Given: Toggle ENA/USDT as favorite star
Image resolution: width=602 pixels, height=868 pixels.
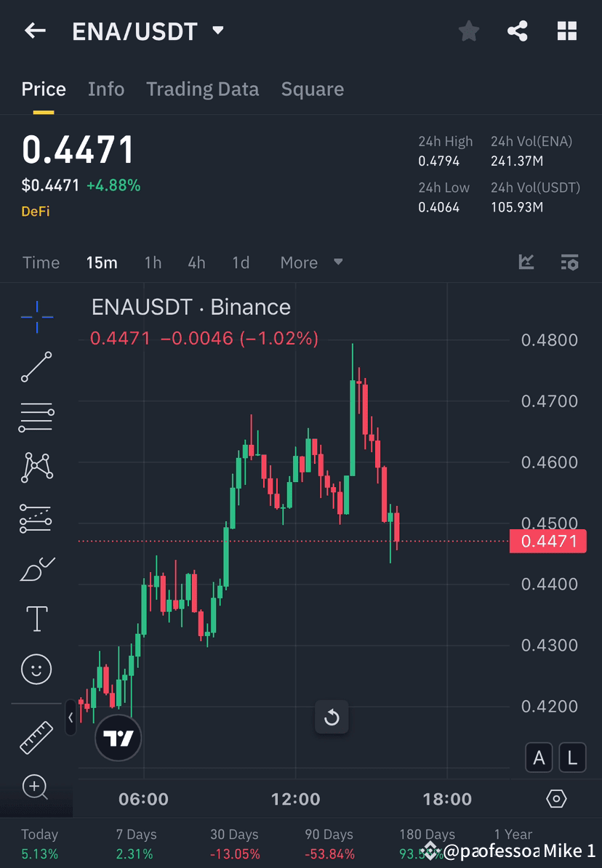Looking at the screenshot, I should point(468,31).
